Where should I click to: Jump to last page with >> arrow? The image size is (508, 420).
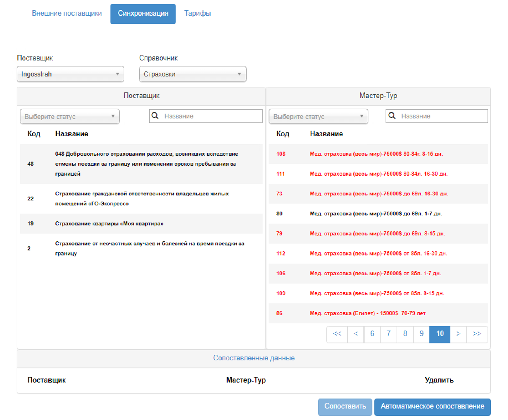[x=477, y=334]
